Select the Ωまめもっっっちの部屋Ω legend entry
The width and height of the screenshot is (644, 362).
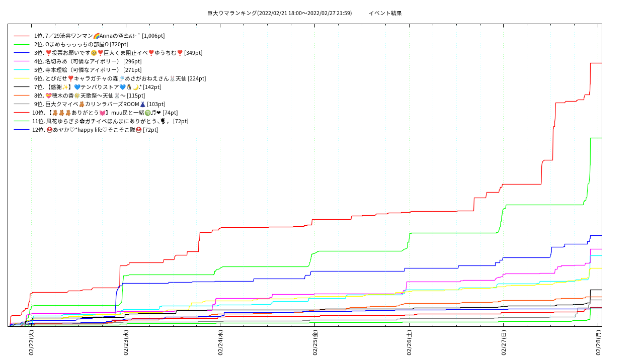81,44
